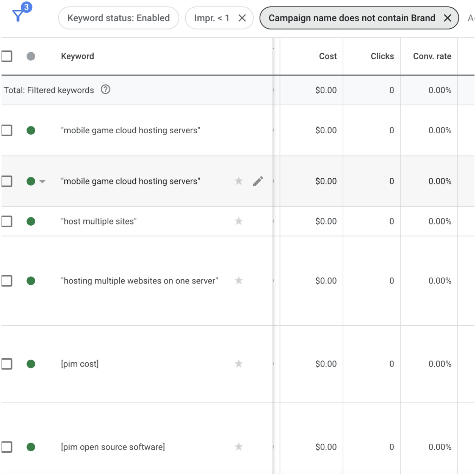The image size is (476, 474).
Task: Star the [pim open source software] keyword
Action: 239,447
